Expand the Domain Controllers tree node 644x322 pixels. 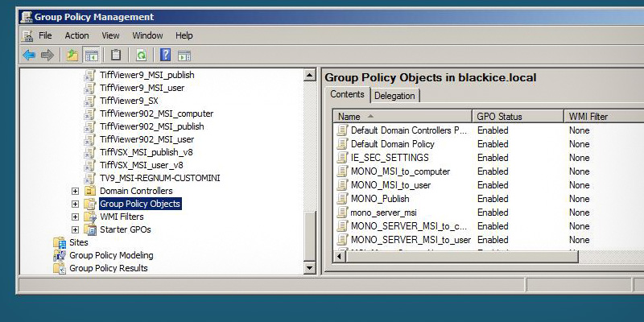coord(75,191)
